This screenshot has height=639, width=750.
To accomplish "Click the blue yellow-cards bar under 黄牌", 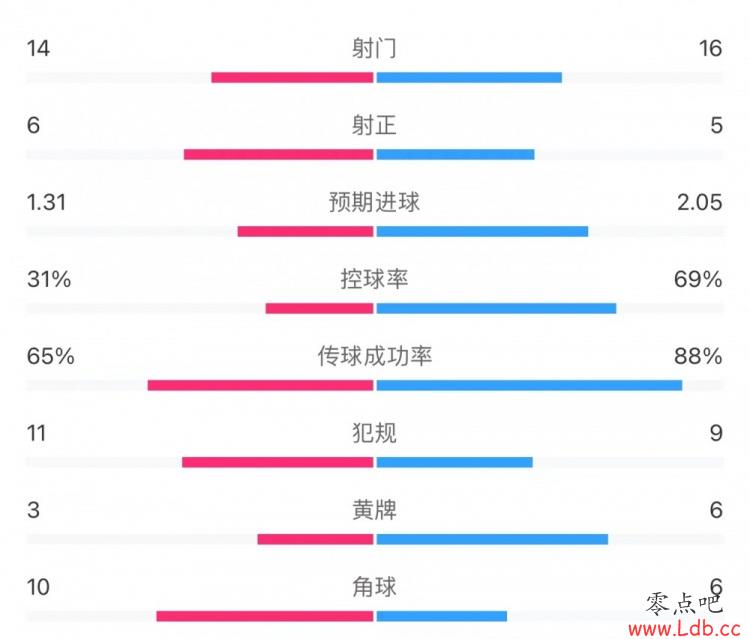I will coord(492,539).
